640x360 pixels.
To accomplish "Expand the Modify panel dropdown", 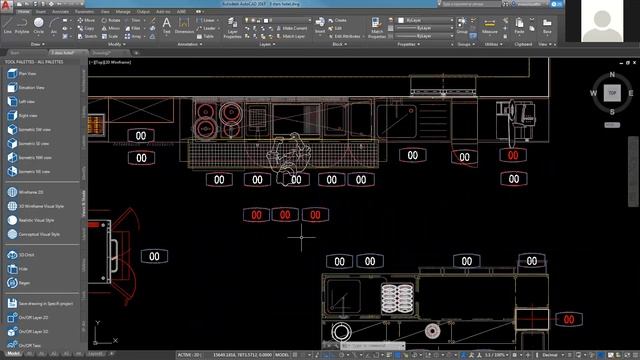I will pos(117,44).
